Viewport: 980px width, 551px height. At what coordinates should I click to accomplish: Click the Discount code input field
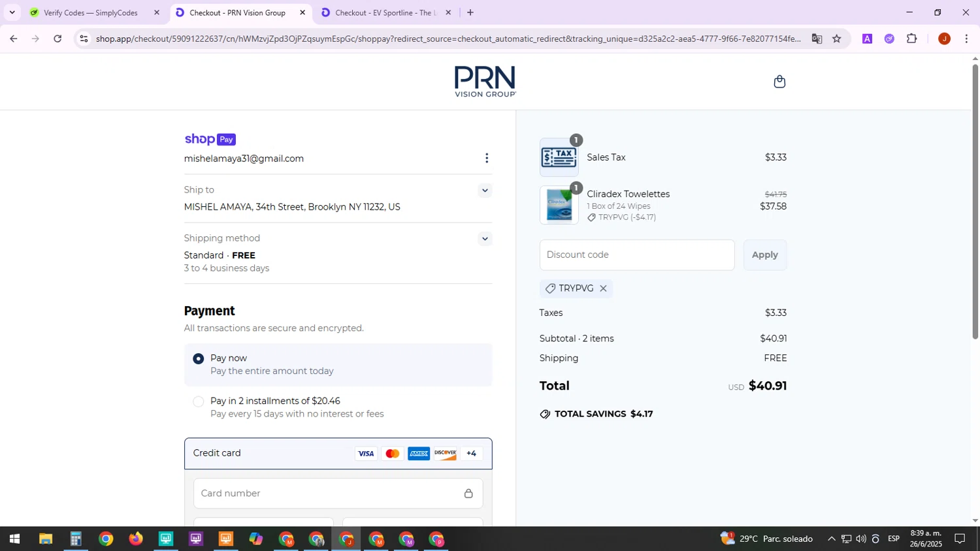(637, 255)
